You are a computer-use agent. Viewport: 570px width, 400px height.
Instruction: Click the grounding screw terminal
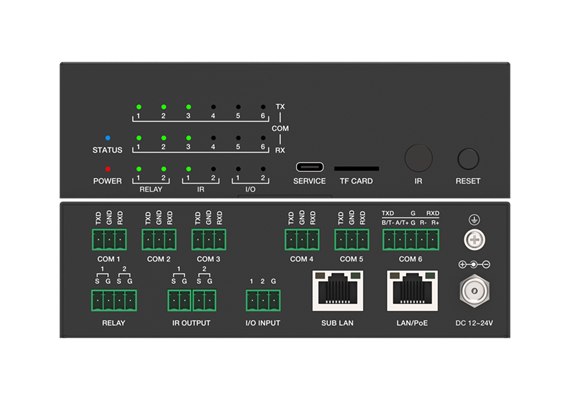pyautogui.click(x=474, y=240)
